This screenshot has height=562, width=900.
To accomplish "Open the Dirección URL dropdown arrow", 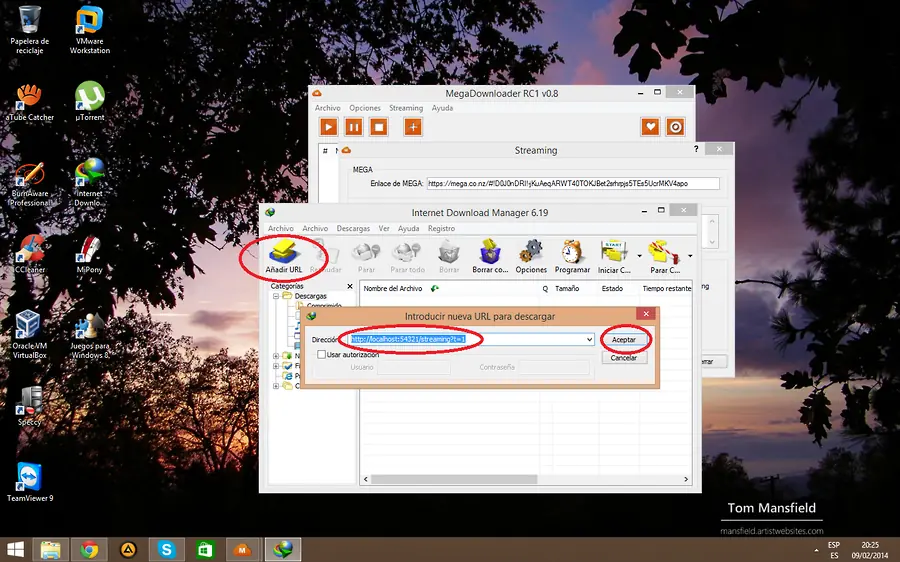I will click(589, 339).
